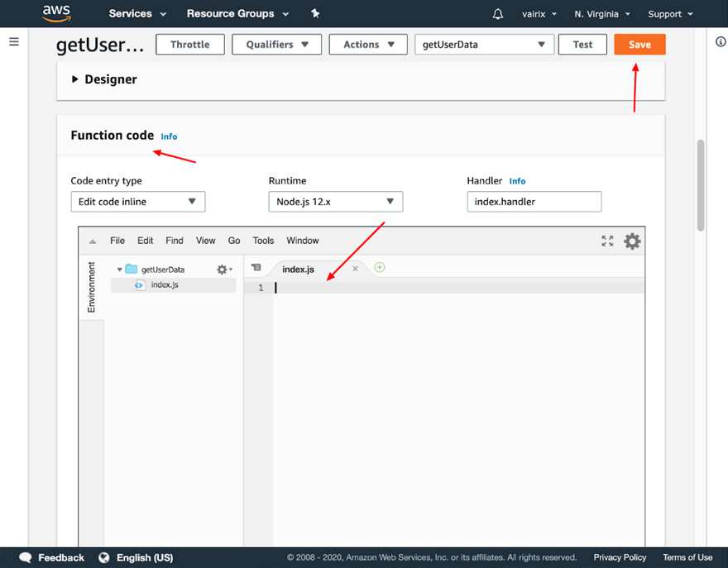This screenshot has width=728, height=568.
Task: Open the Resource Groups dropdown
Action: click(x=237, y=13)
